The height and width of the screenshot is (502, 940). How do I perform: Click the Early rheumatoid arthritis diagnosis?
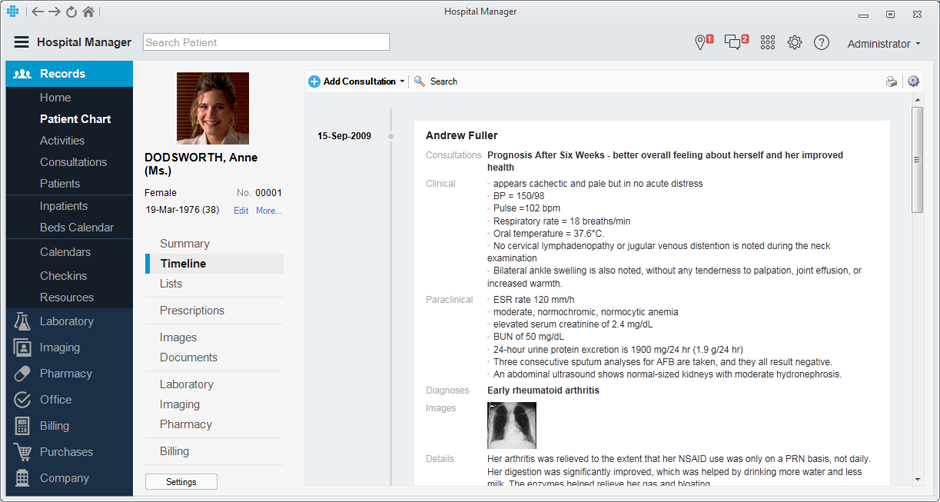click(x=543, y=391)
